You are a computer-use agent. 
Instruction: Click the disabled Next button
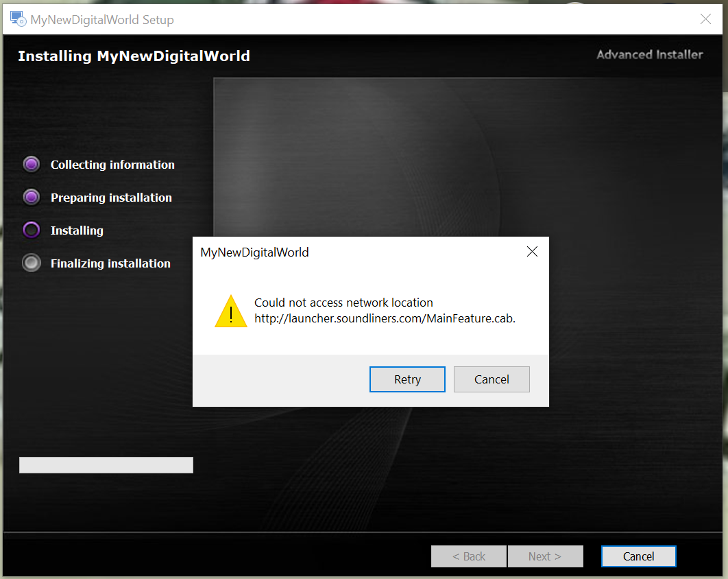(x=545, y=556)
